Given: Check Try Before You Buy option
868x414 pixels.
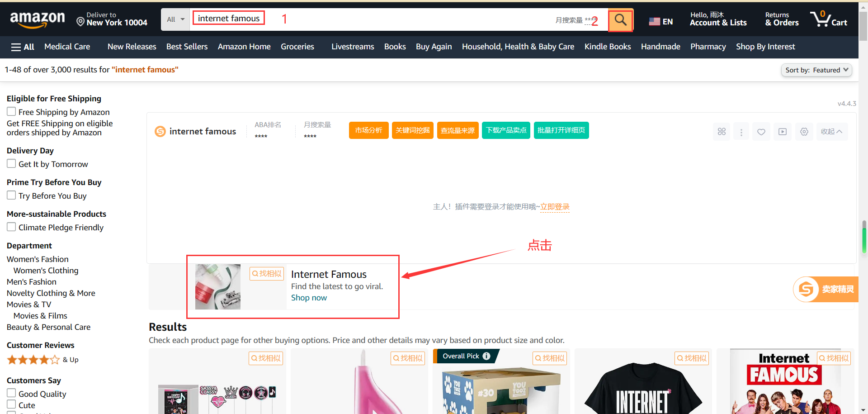Looking at the screenshot, I should tap(11, 195).
